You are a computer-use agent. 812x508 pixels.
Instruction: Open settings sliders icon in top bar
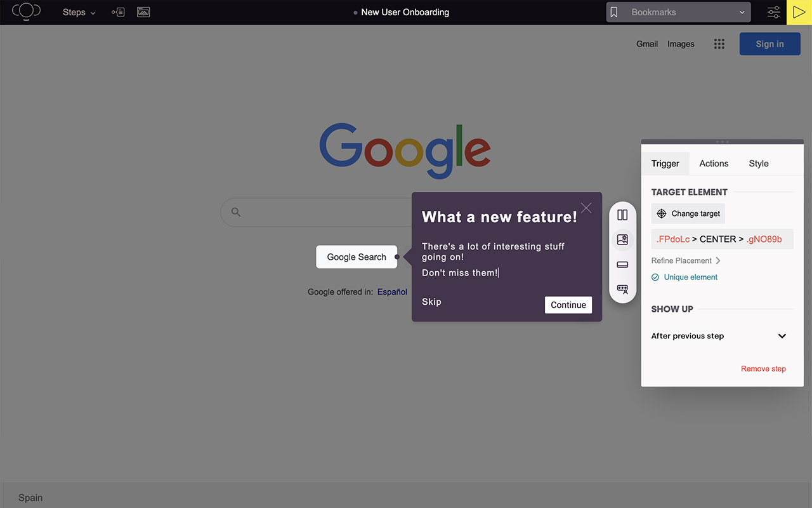[x=774, y=12]
